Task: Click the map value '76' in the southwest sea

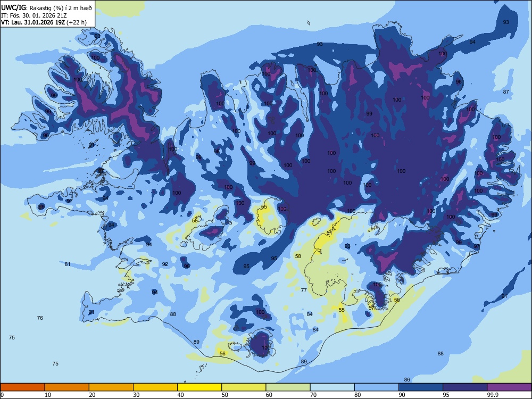Action: (x=40, y=318)
